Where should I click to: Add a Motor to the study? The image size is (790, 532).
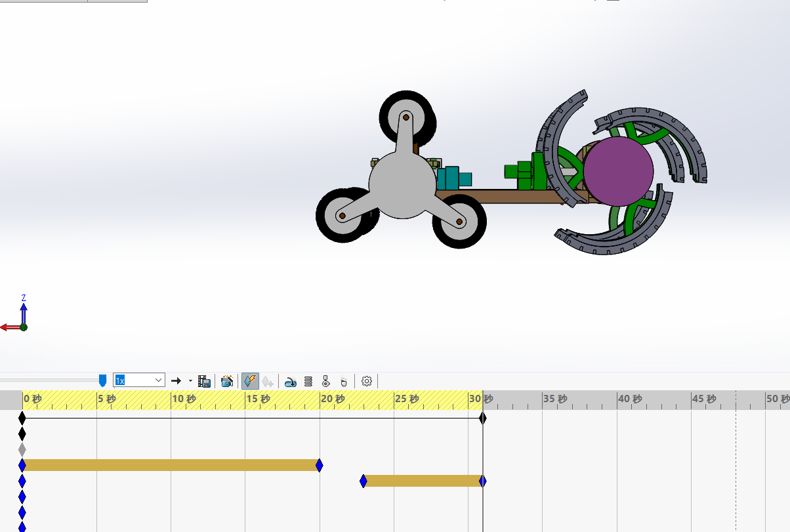pyautogui.click(x=291, y=380)
